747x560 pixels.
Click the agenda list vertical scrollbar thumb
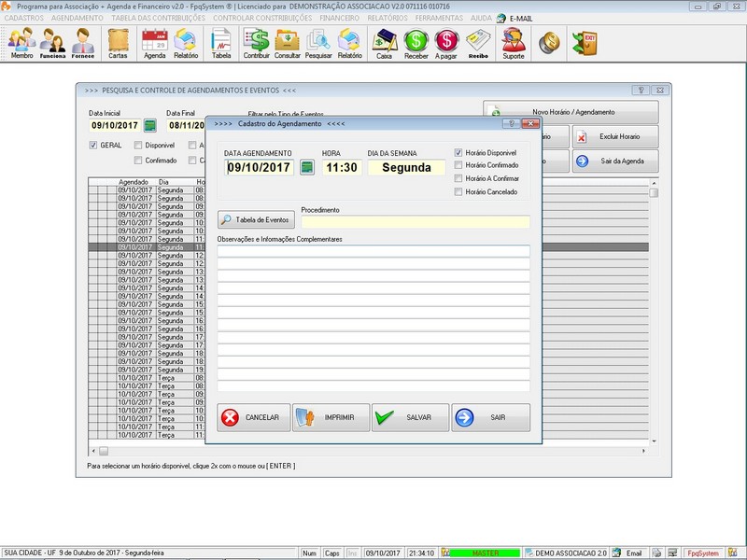(654, 192)
